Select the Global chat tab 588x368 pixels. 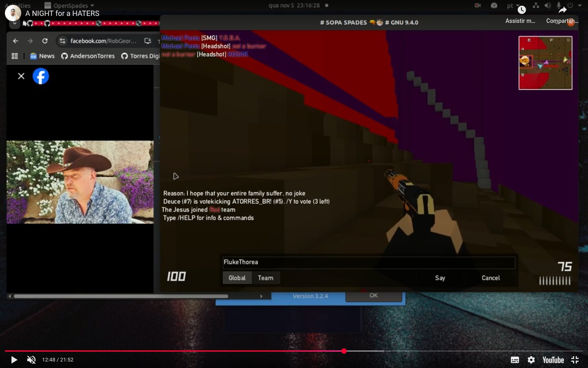[237, 278]
